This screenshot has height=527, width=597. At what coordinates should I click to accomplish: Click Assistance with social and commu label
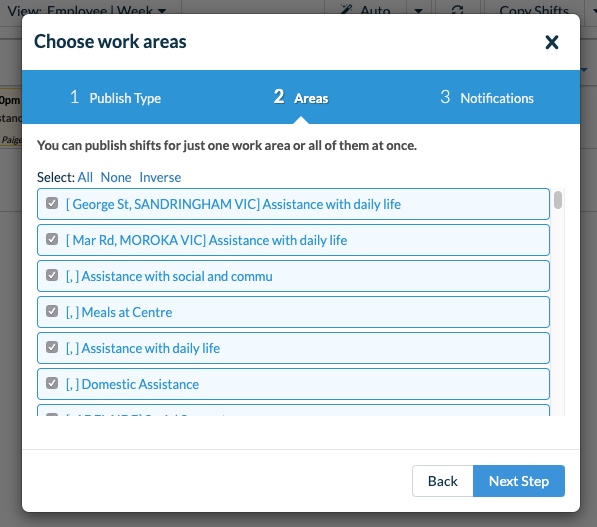point(169,276)
